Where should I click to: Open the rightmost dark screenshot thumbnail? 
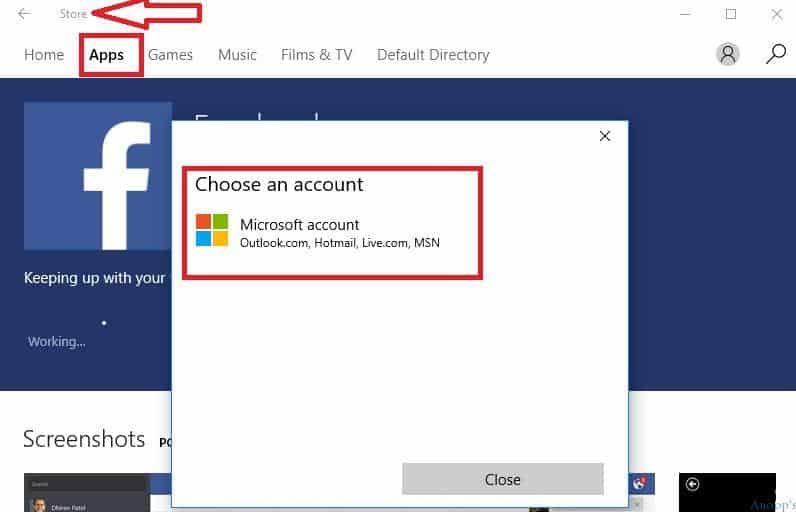click(x=727, y=493)
